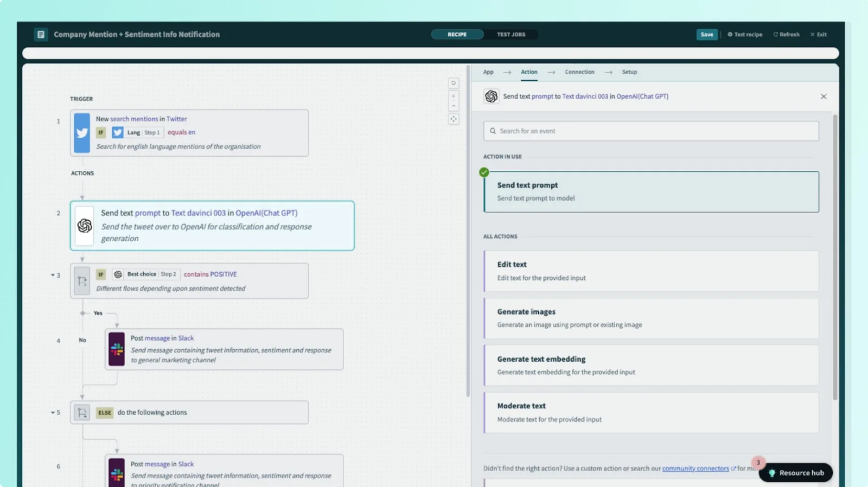The image size is (868, 487).
Task: Click 'search mentions' link in trigger title
Action: 134,119
